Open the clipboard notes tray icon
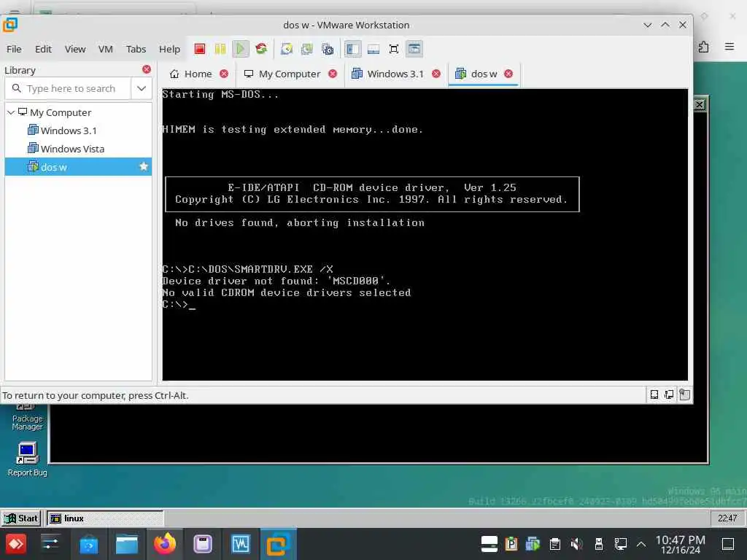This screenshot has height=560, width=747. pyautogui.click(x=554, y=544)
